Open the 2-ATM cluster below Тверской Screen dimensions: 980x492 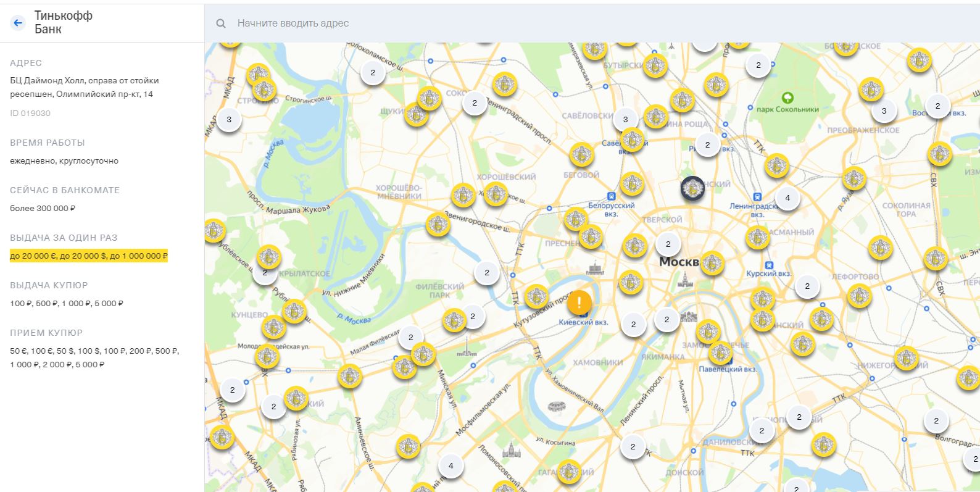667,244
